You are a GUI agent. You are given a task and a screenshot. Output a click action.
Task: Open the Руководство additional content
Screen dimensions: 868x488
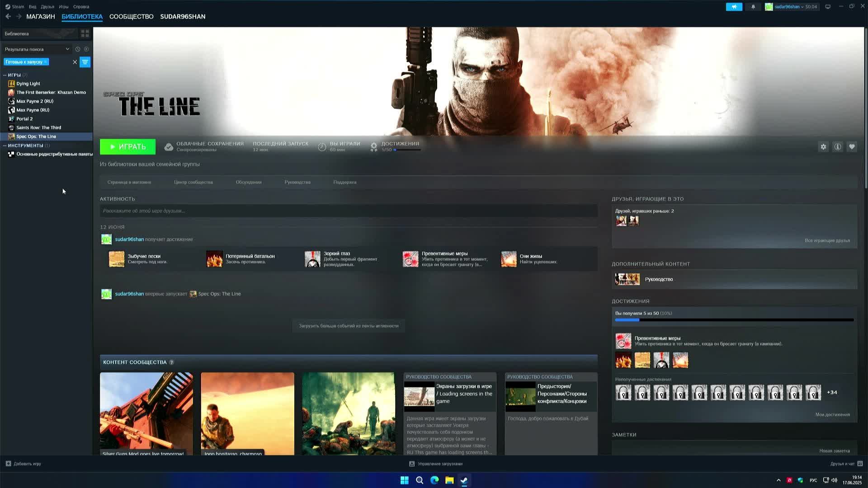734,279
